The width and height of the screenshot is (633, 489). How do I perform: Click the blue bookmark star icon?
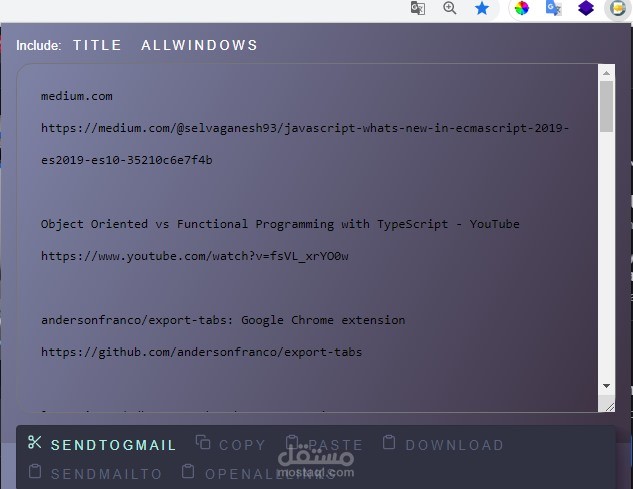pyautogui.click(x=482, y=8)
